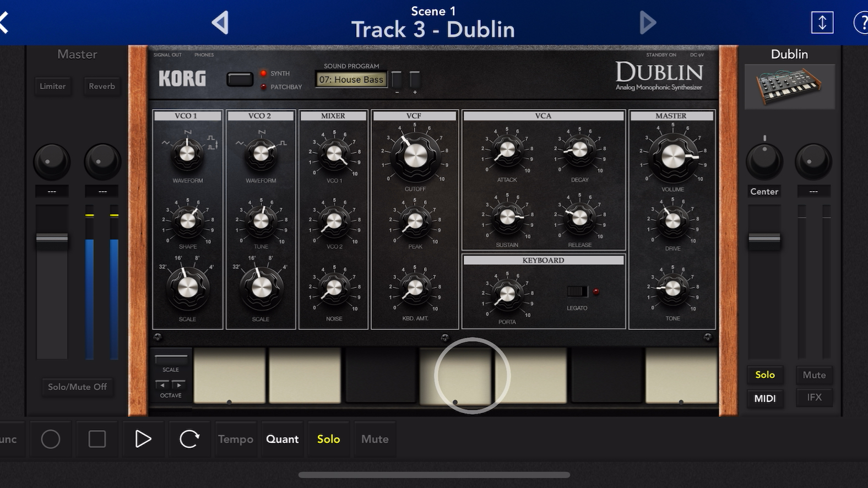Click the Solo/Mute Off button
868x488 pixels.
77,387
